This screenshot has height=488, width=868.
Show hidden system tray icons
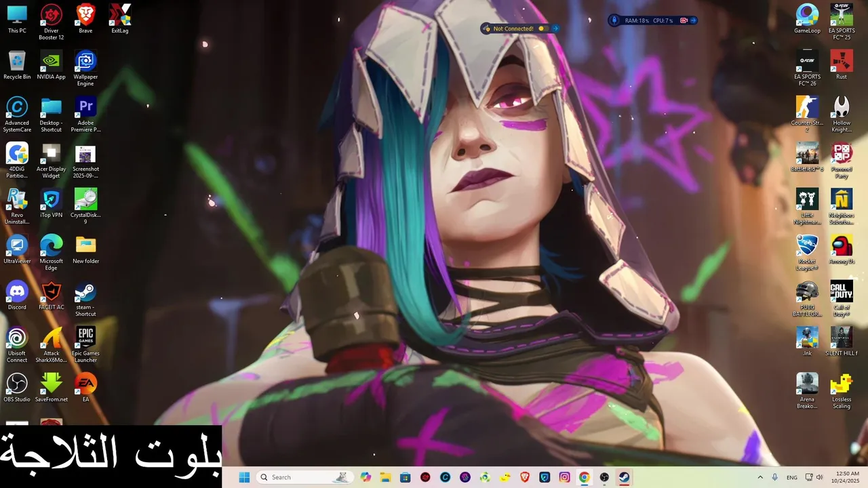pos(759,477)
